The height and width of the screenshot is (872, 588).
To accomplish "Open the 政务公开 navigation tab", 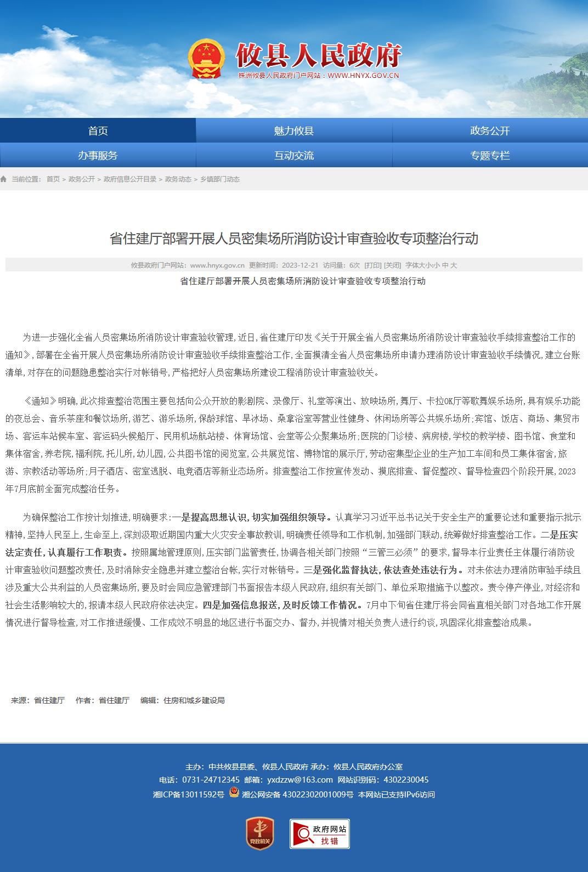I will click(x=490, y=131).
